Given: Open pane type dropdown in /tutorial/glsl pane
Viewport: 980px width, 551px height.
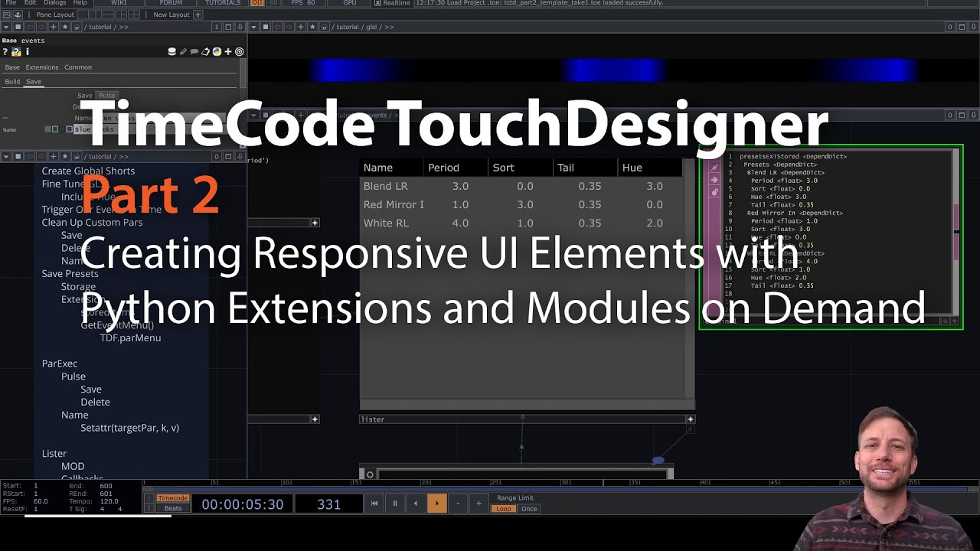Looking at the screenshot, I should (x=255, y=27).
